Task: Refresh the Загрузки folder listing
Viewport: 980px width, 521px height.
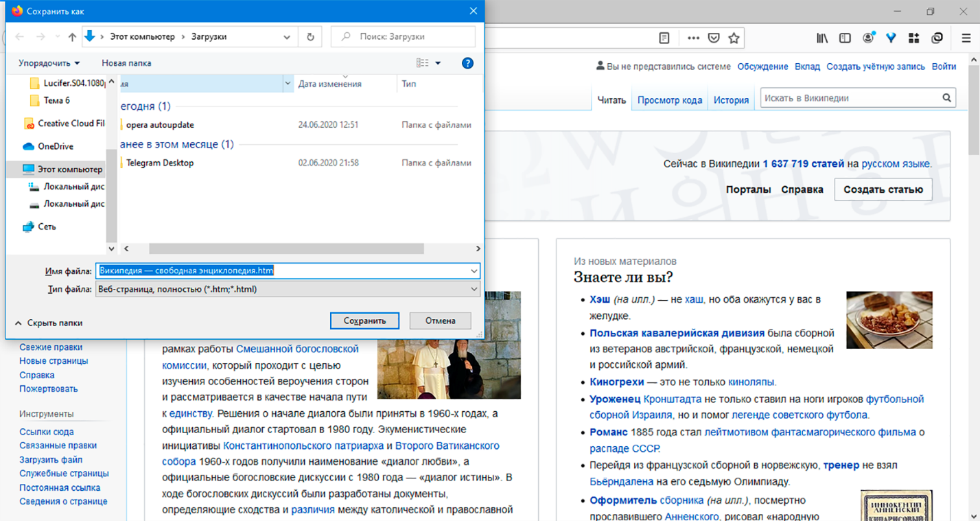Action: click(x=311, y=37)
